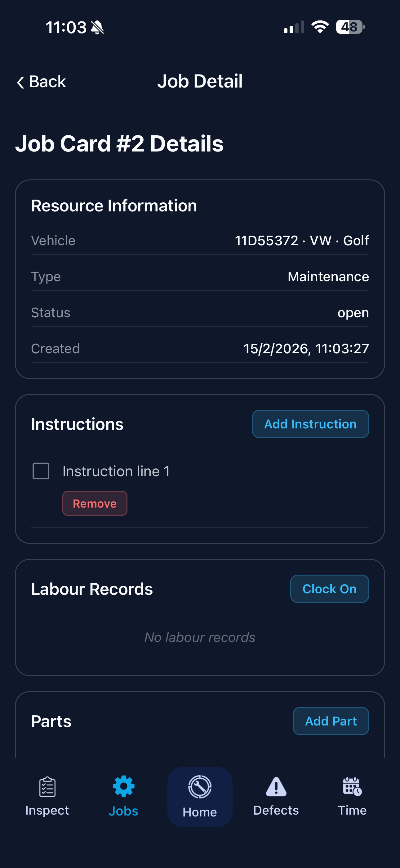Tap the Wi-Fi status icon

[320, 27]
